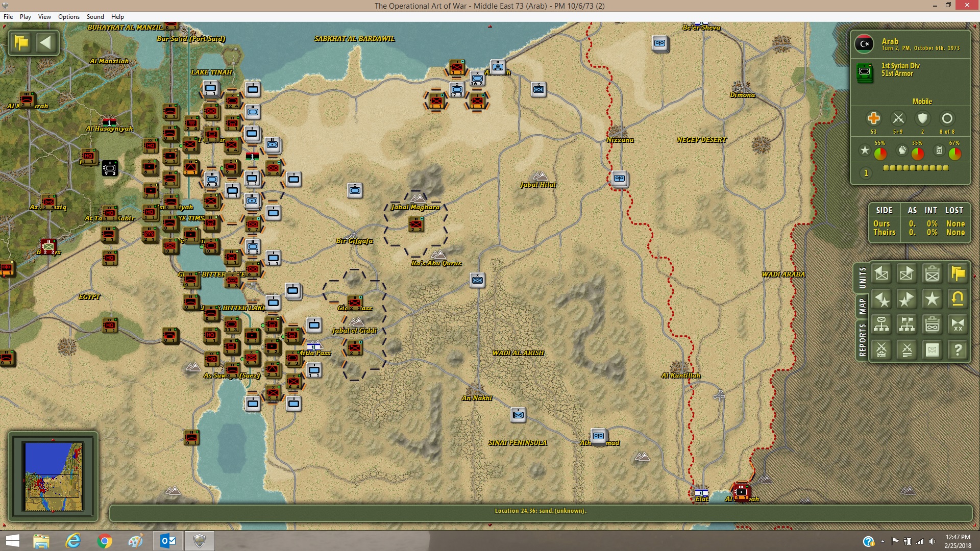This screenshot has height=551, width=980.
Task: Switch to the UNITS tab
Action: [862, 278]
